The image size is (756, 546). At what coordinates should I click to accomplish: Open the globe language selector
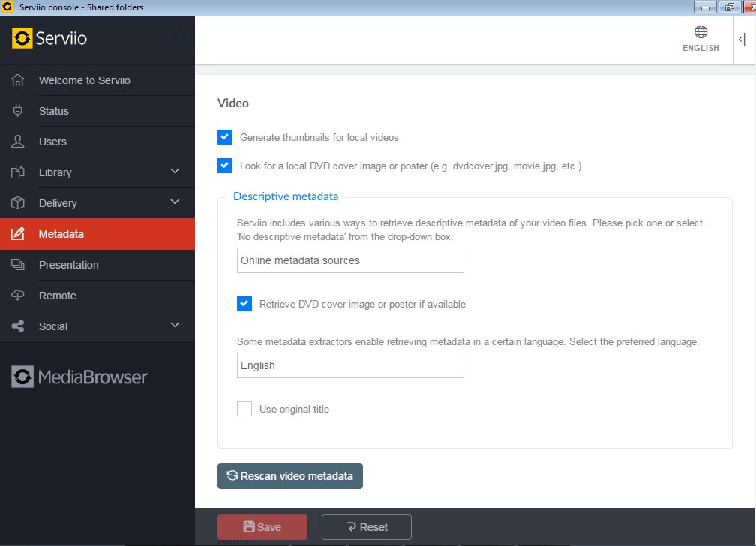700,39
